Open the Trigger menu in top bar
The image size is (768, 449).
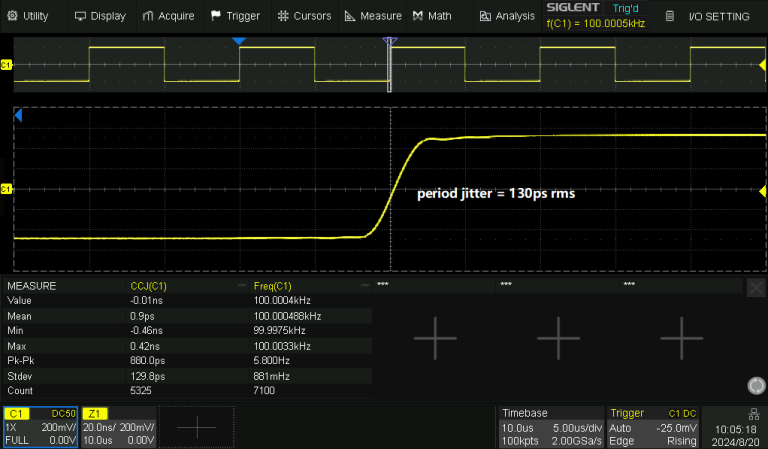click(235, 16)
